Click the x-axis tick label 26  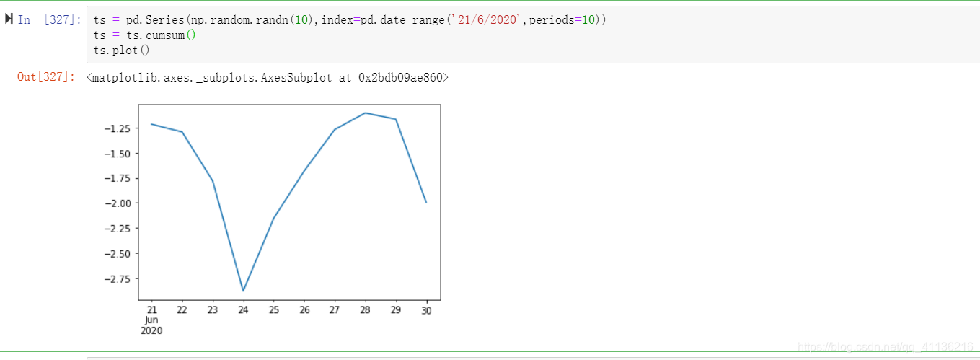(304, 309)
